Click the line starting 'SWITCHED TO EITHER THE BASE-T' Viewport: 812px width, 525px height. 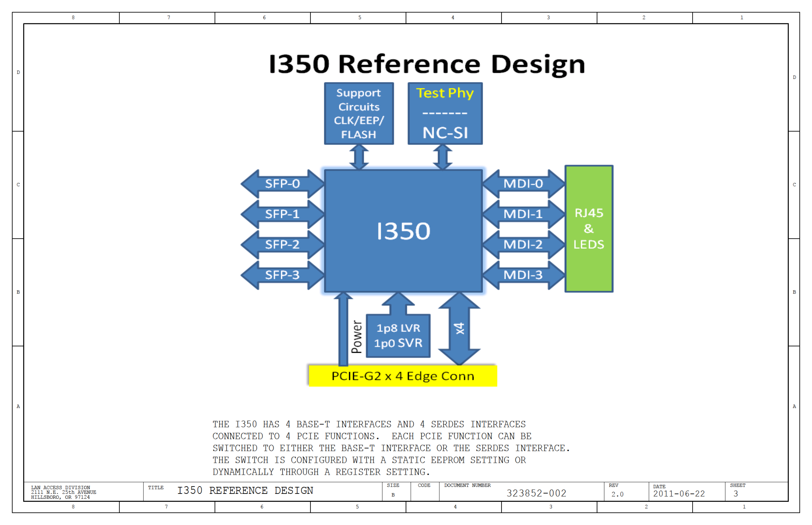[391, 448]
